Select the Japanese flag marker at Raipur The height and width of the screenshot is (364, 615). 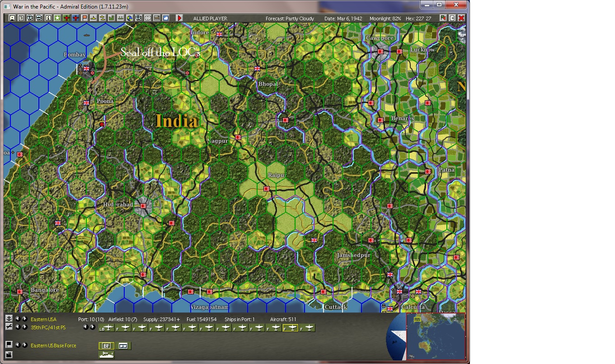pyautogui.click(x=267, y=189)
